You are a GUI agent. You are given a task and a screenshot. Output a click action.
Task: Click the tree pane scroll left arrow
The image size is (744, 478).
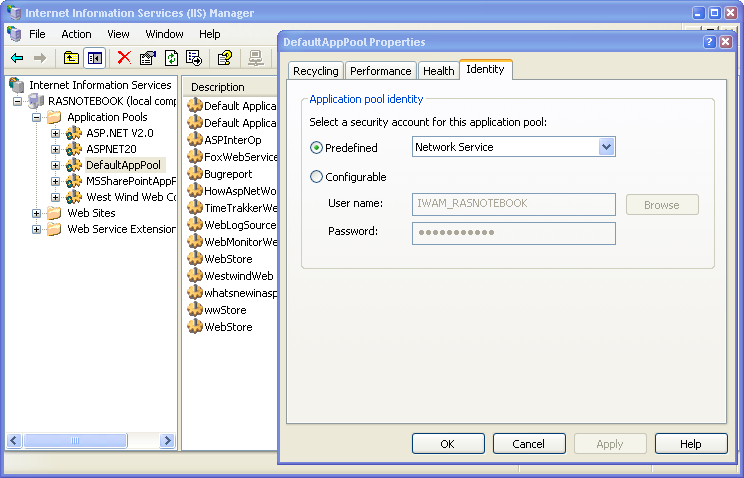pos(14,441)
